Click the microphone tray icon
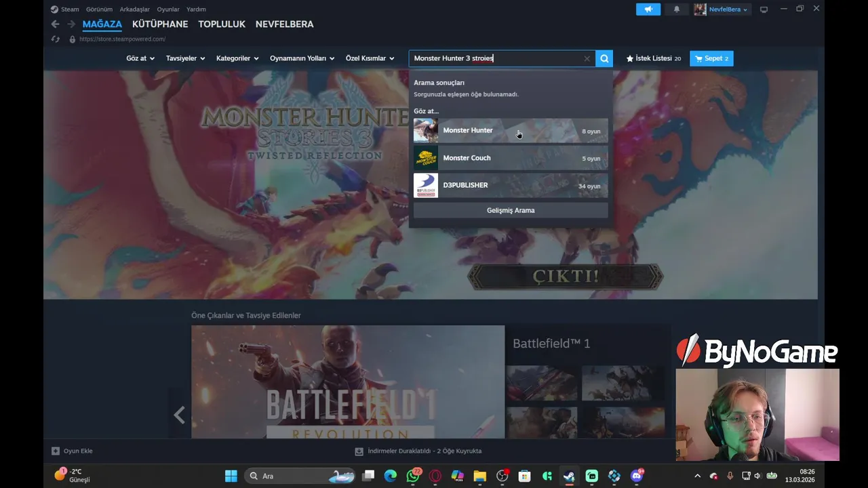This screenshot has width=868, height=488. click(x=730, y=476)
